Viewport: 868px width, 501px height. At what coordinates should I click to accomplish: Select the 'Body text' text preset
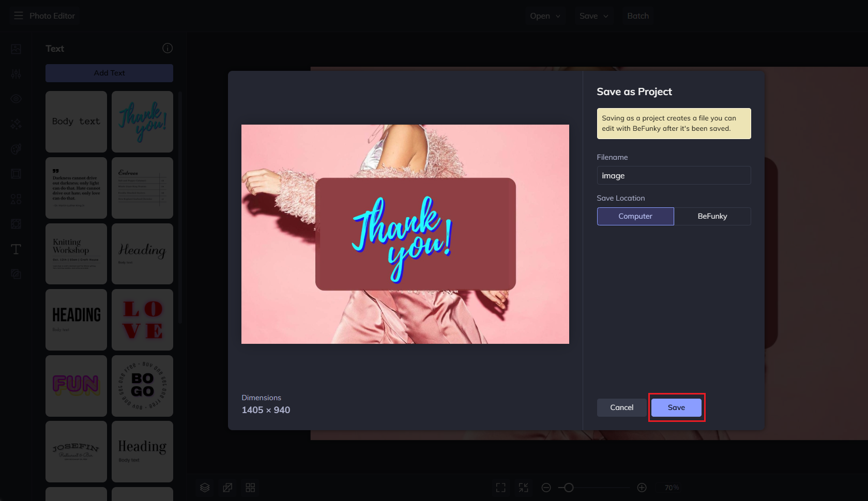point(76,122)
